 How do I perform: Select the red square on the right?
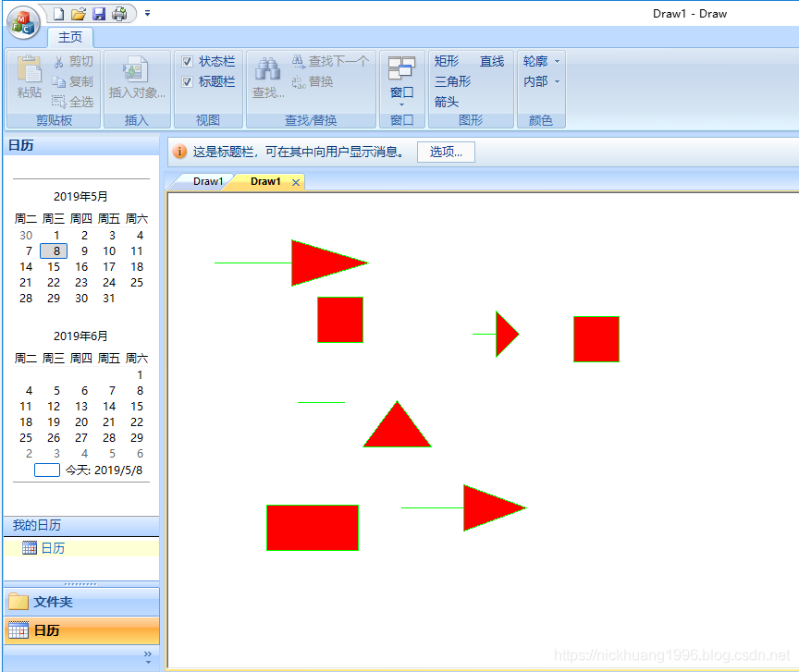pos(596,339)
